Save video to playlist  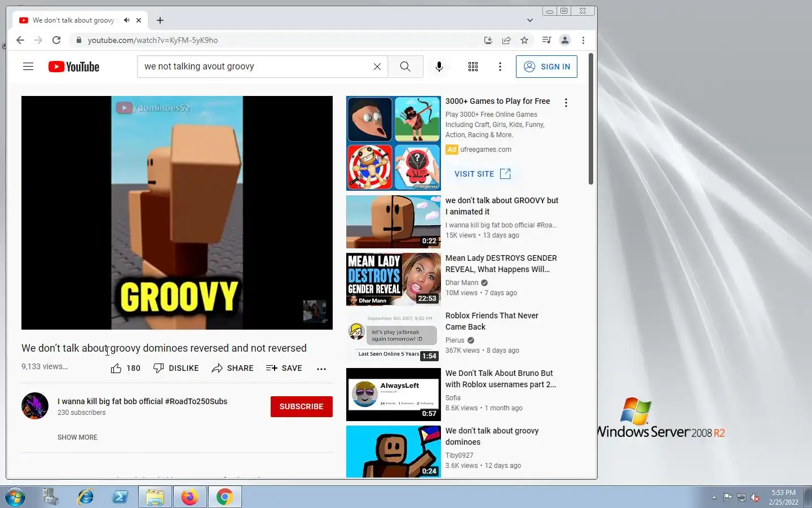[284, 368]
